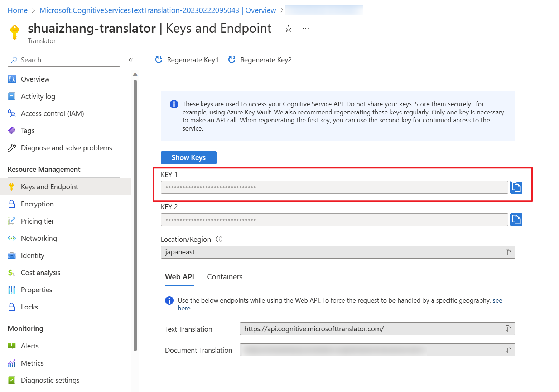The height and width of the screenshot is (392, 559).
Task: Open the 'see here' geography link
Action: coord(498,300)
